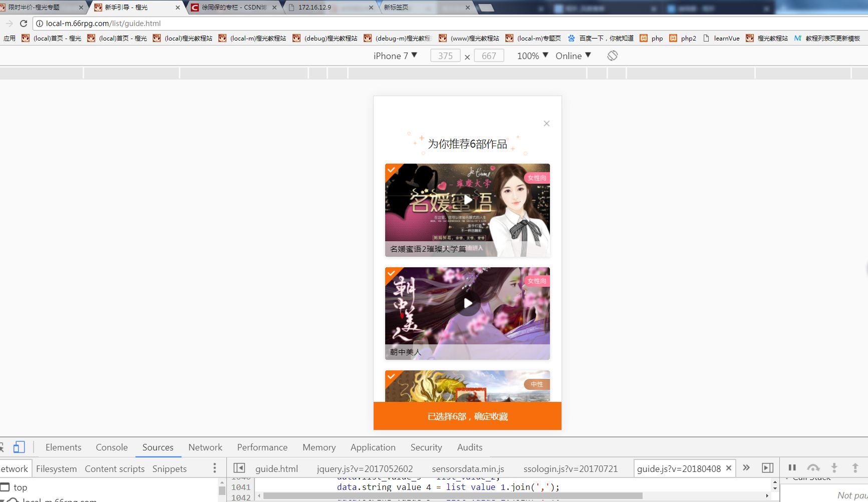The height and width of the screenshot is (502, 868).
Task: Hide the navigator sidebar pane
Action: point(239,468)
